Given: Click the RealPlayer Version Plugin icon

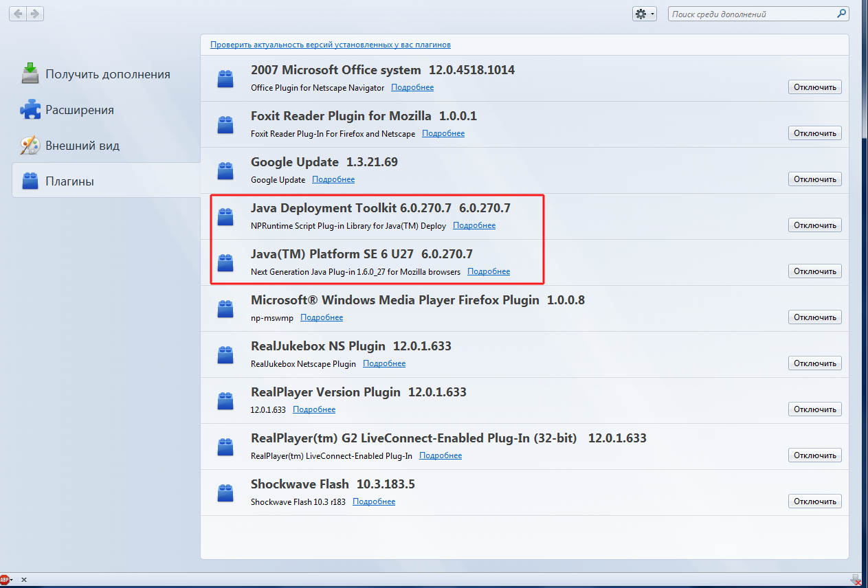Looking at the screenshot, I should pyautogui.click(x=225, y=400).
